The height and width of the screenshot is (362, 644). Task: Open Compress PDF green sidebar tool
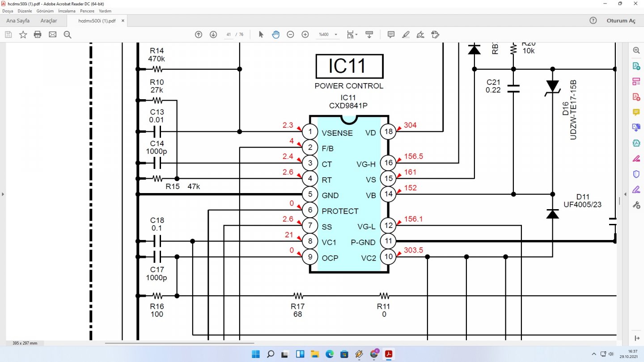[x=636, y=143]
